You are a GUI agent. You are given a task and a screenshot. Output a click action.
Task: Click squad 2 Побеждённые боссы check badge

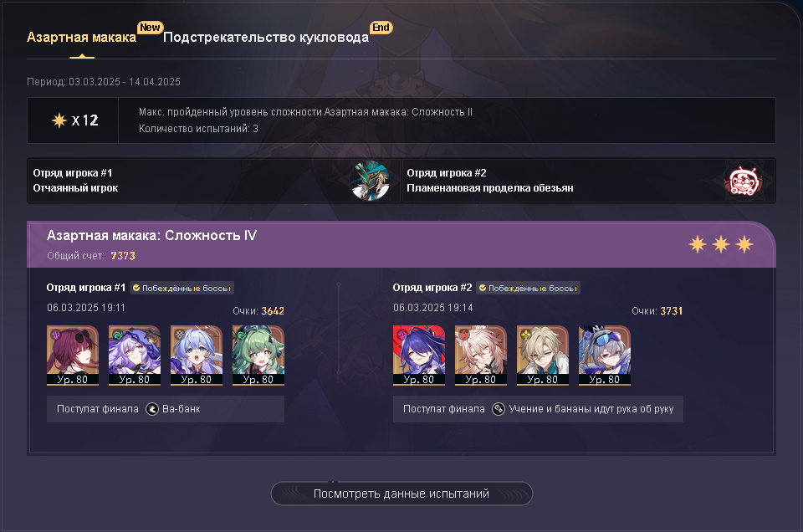528,289
